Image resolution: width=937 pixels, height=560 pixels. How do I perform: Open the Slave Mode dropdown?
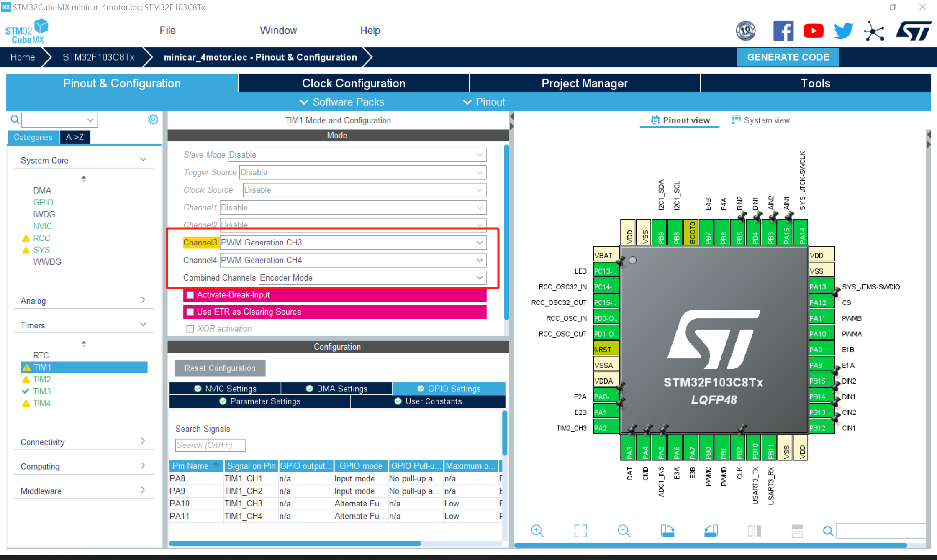(357, 155)
